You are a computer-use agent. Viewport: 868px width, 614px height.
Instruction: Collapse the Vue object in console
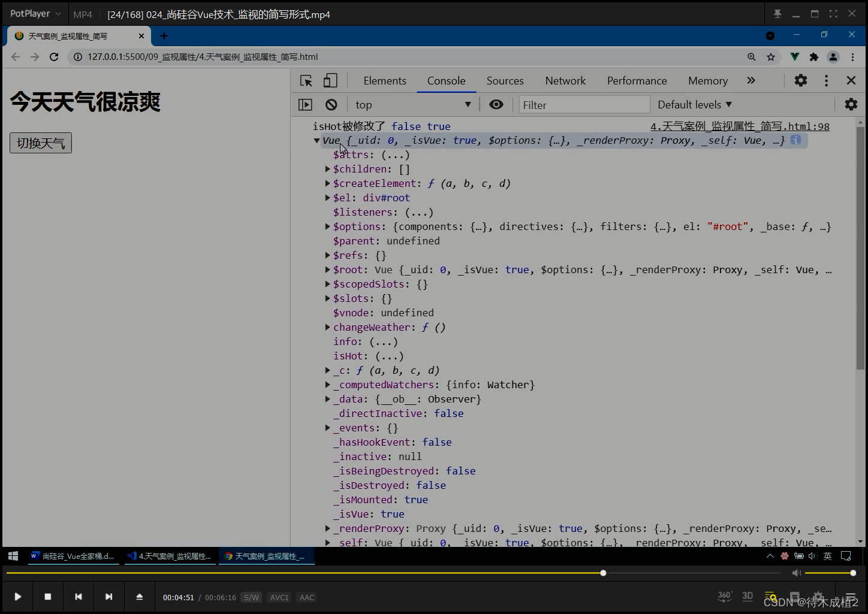(317, 141)
